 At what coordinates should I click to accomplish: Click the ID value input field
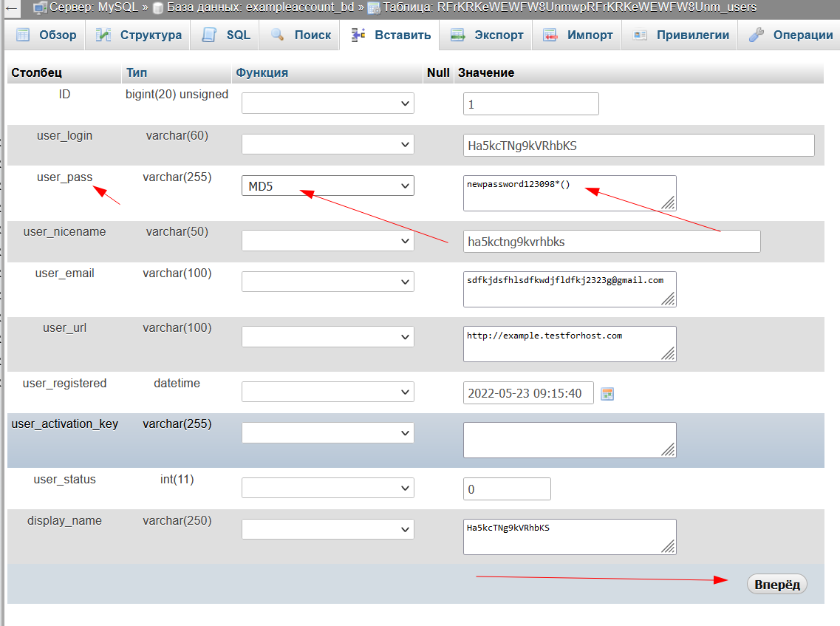(530, 104)
